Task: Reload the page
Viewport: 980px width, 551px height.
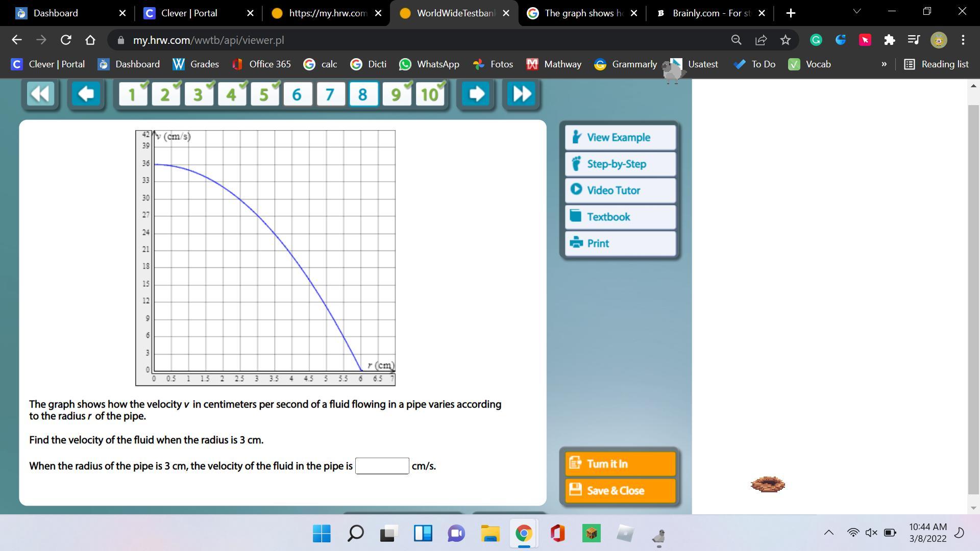Action: [x=66, y=40]
